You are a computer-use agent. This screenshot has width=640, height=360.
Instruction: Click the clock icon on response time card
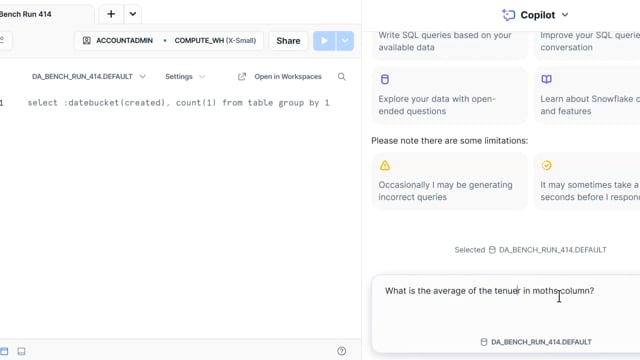pyautogui.click(x=547, y=165)
